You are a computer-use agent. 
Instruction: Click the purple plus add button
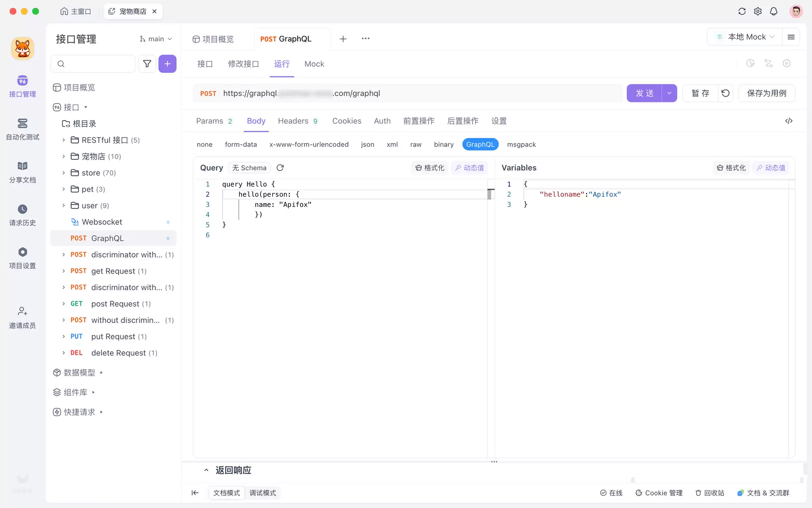[167, 64]
